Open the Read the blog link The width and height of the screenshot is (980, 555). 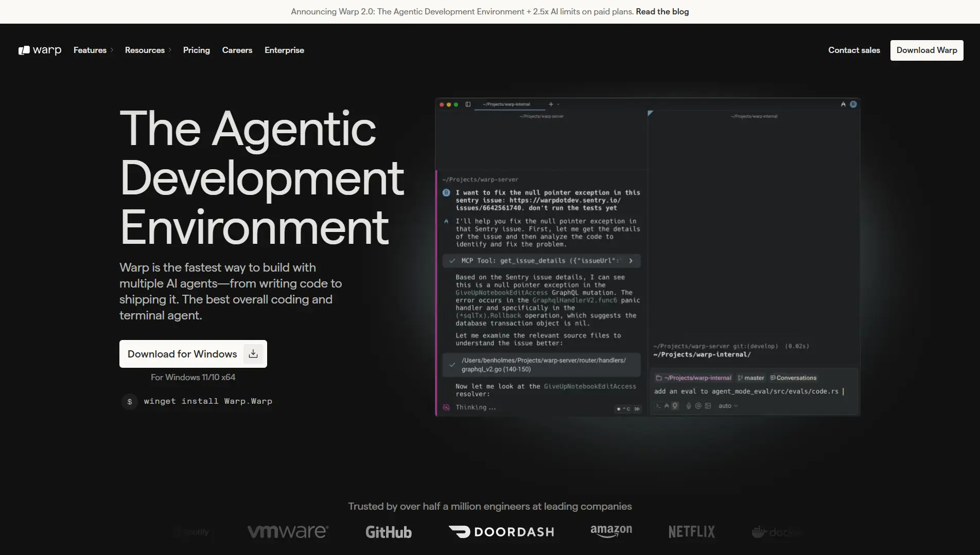point(662,11)
